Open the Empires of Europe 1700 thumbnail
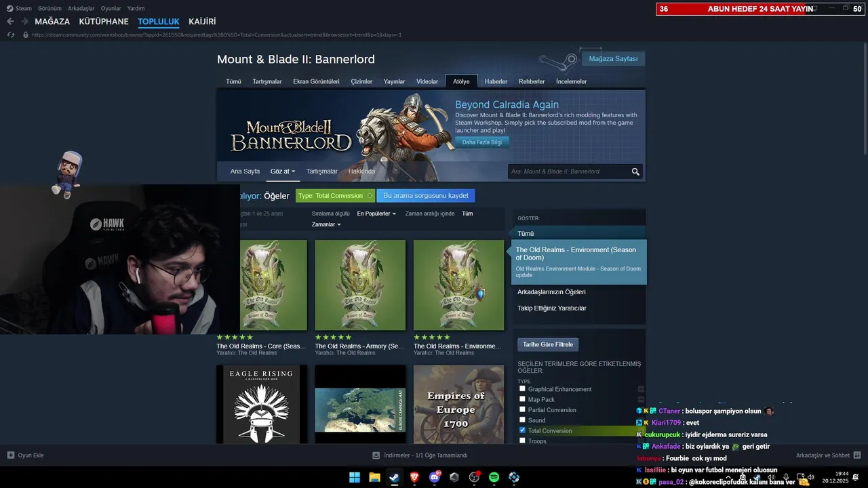Viewport: 868px width, 488px height. pos(459,405)
